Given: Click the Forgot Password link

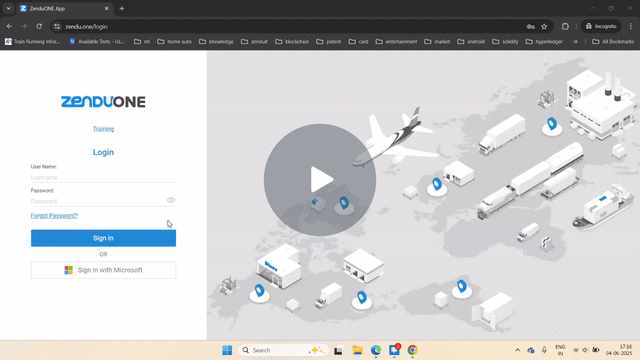Looking at the screenshot, I should [54, 216].
